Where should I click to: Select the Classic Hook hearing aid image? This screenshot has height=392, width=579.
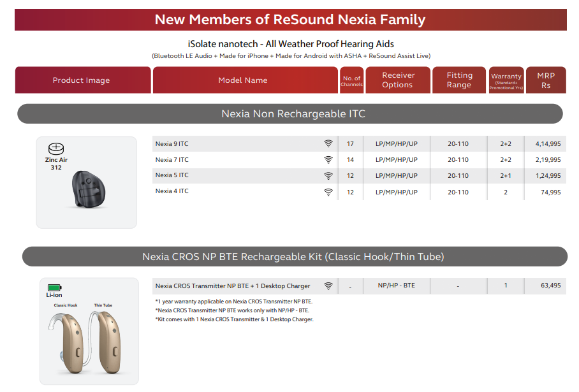click(x=66, y=343)
